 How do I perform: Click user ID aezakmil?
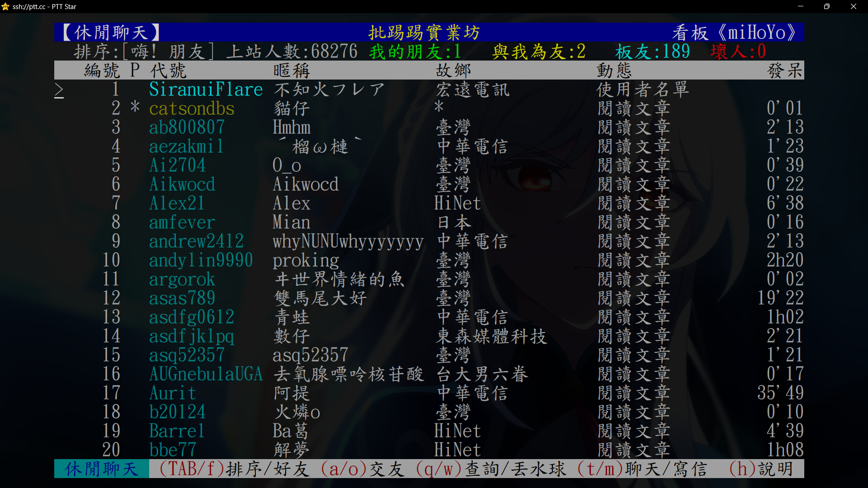click(x=186, y=146)
